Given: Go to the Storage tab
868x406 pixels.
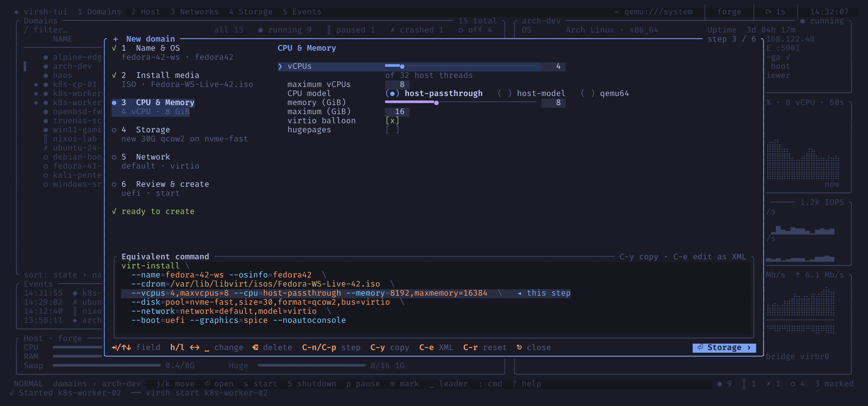Looking at the screenshot, I should tap(251, 12).
